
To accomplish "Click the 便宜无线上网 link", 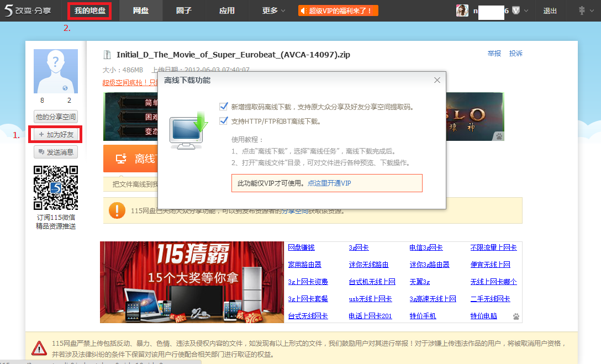I will (x=490, y=265).
